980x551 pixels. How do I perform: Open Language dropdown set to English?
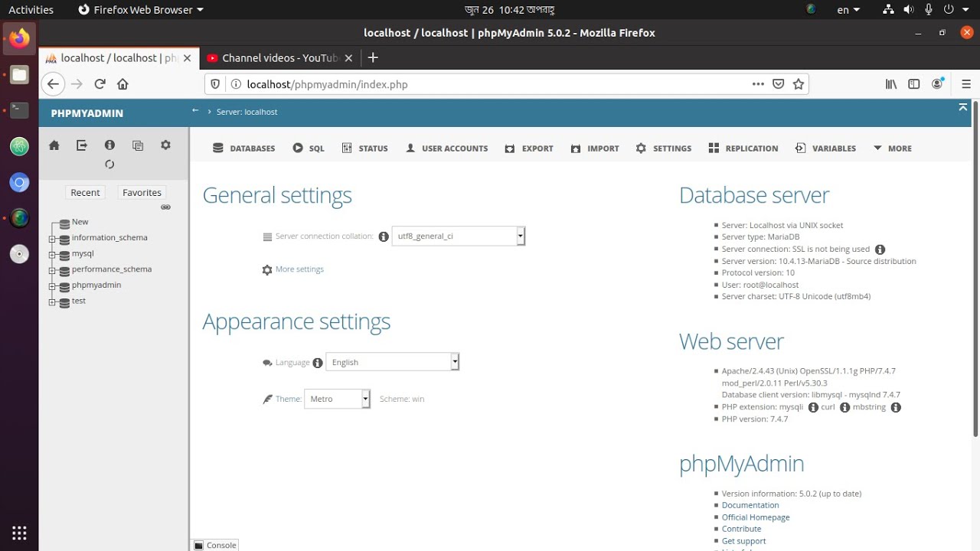[x=393, y=363]
